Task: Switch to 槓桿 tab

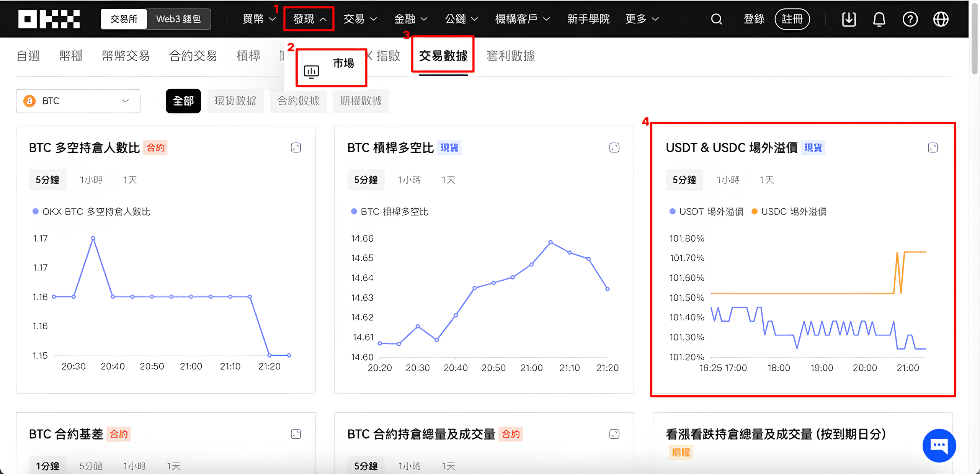Action: click(x=248, y=56)
